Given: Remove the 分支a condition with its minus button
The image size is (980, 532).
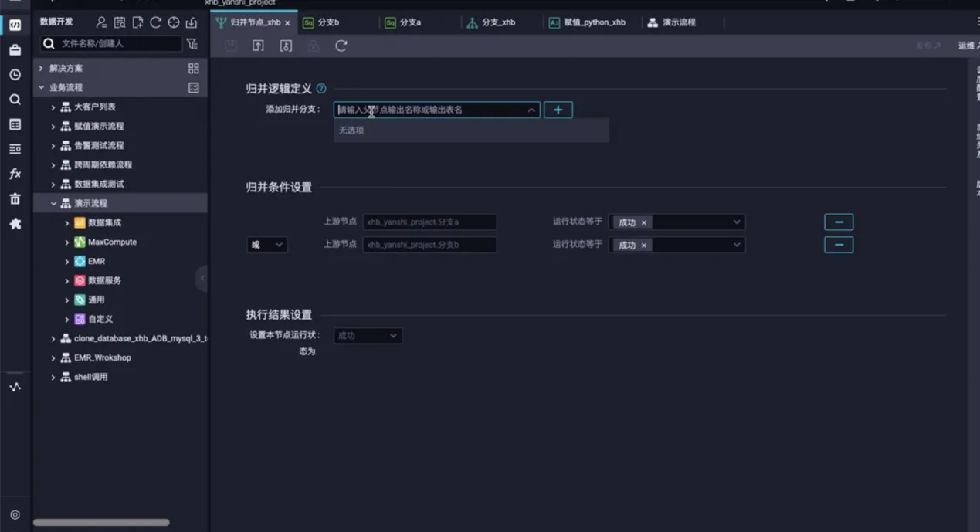Looking at the screenshot, I should point(839,222).
